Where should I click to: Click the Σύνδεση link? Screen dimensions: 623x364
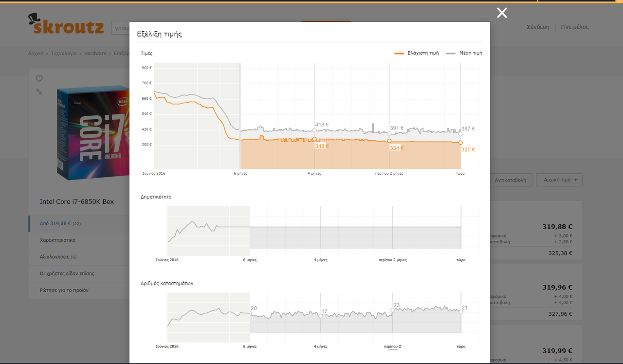tap(538, 27)
